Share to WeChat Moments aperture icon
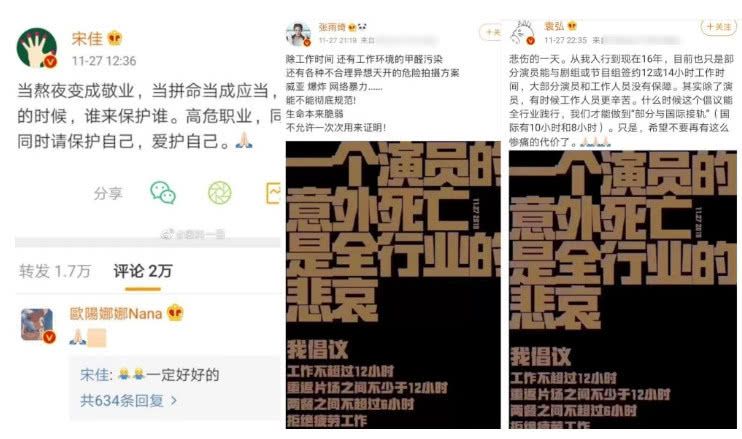Screen dimensions: 742x439 (x=220, y=193)
